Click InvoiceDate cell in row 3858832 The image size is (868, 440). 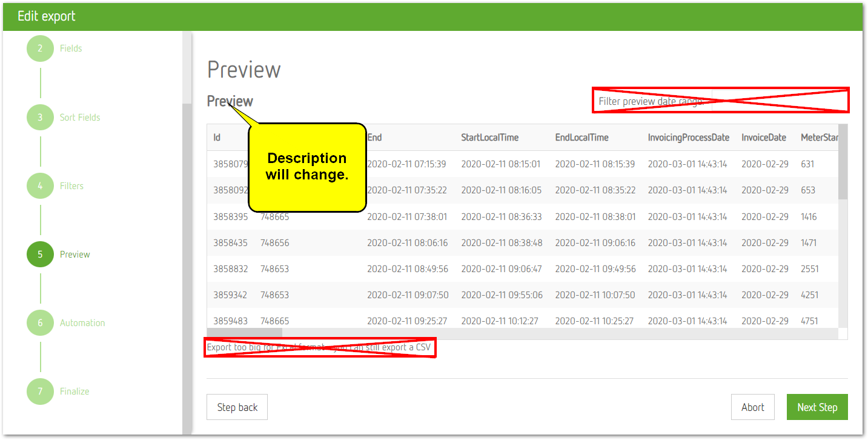point(765,268)
